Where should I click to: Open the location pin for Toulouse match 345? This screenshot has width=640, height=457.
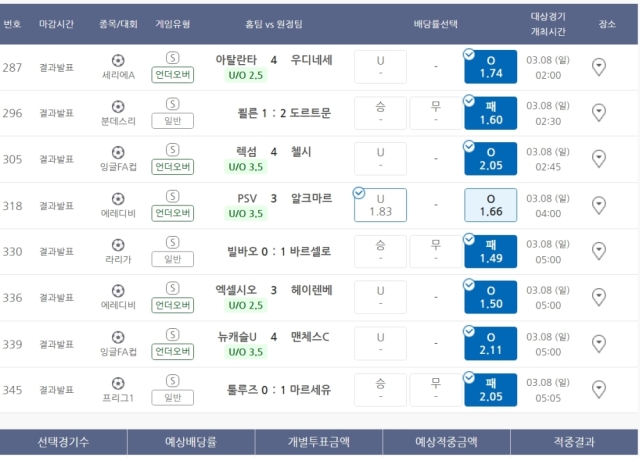(x=599, y=390)
